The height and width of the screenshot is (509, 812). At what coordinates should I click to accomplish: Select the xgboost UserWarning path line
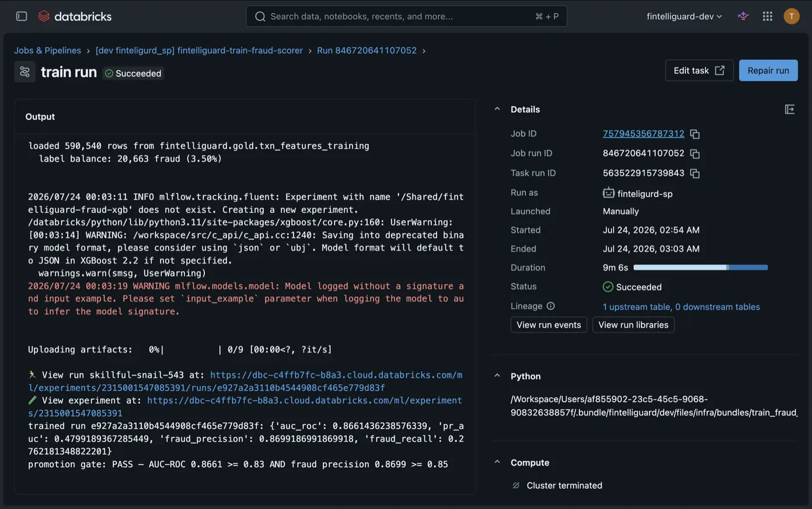coord(240,222)
